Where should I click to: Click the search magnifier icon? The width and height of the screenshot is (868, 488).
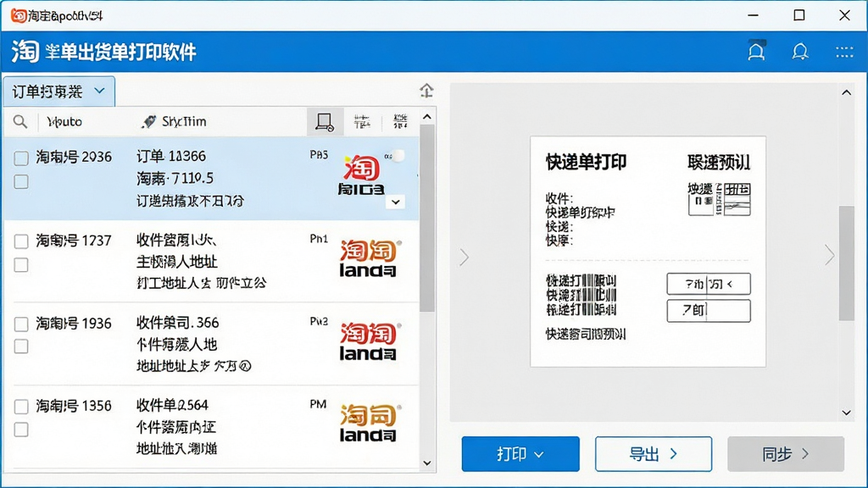click(20, 122)
